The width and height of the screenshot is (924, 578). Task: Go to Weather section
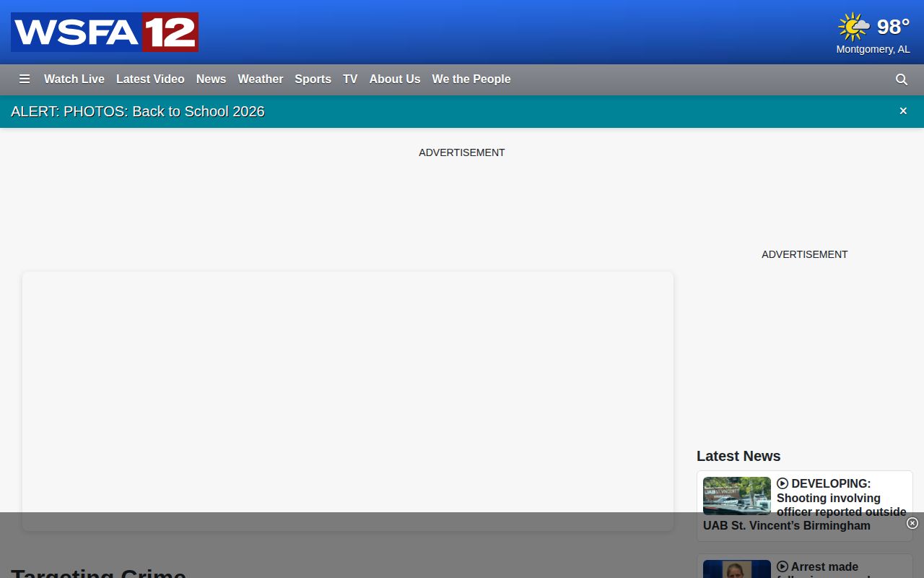[261, 79]
